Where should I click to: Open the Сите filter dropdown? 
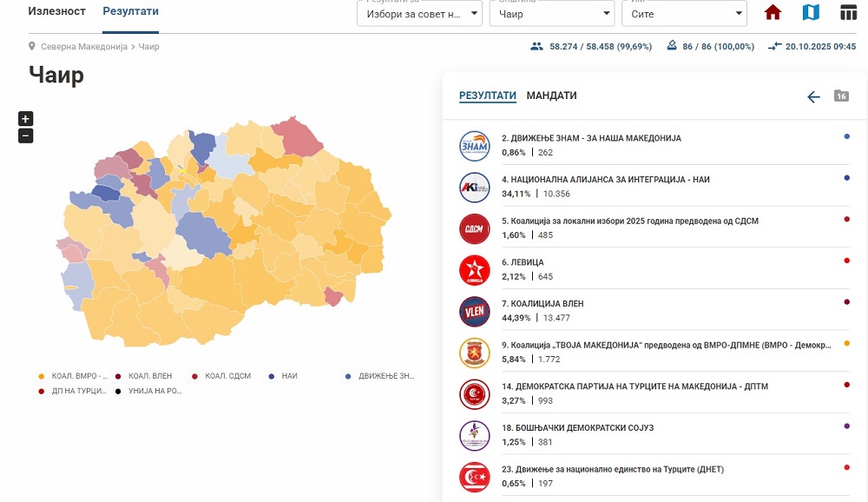point(684,14)
